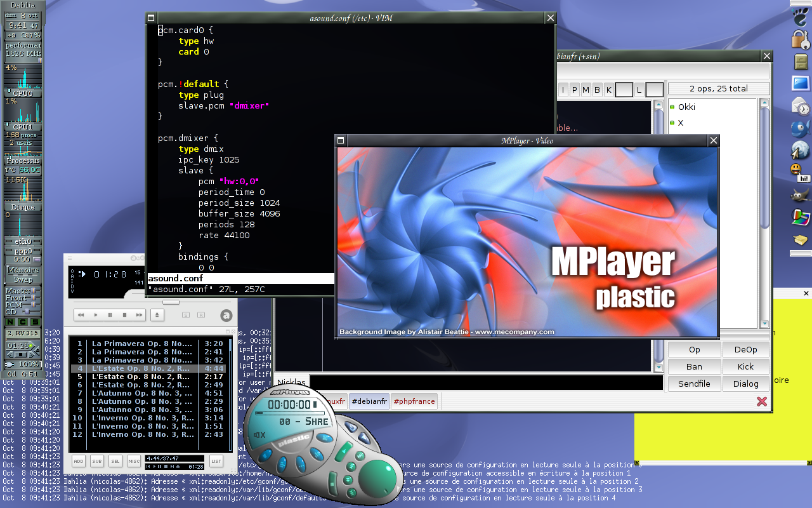Open the smiley 'hi!' chat icon

point(800,173)
